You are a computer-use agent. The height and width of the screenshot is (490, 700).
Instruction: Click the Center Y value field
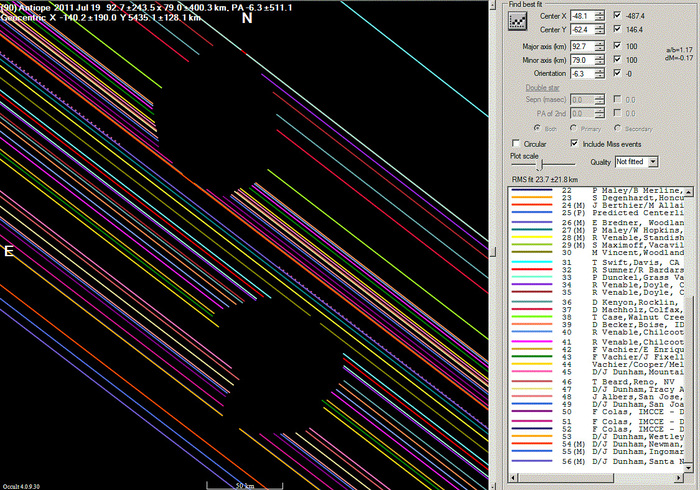(x=581, y=30)
